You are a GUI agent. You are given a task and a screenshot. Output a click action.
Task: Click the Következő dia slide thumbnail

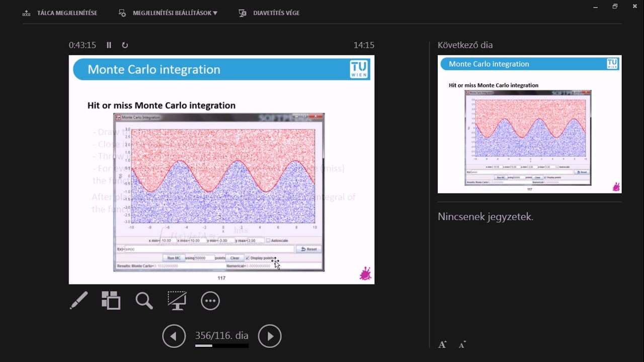[529, 124]
